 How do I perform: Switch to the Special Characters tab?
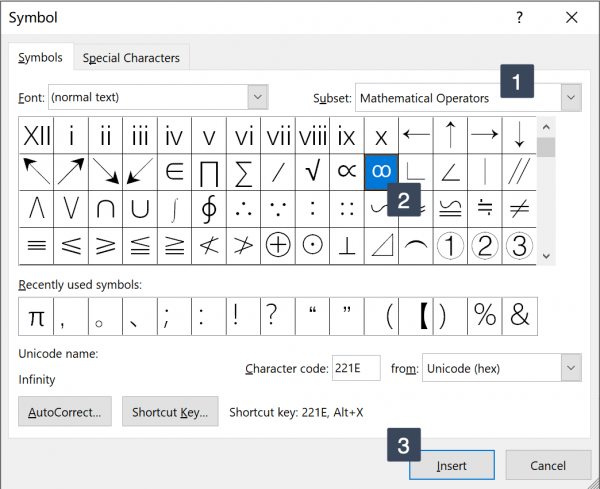[x=131, y=58]
